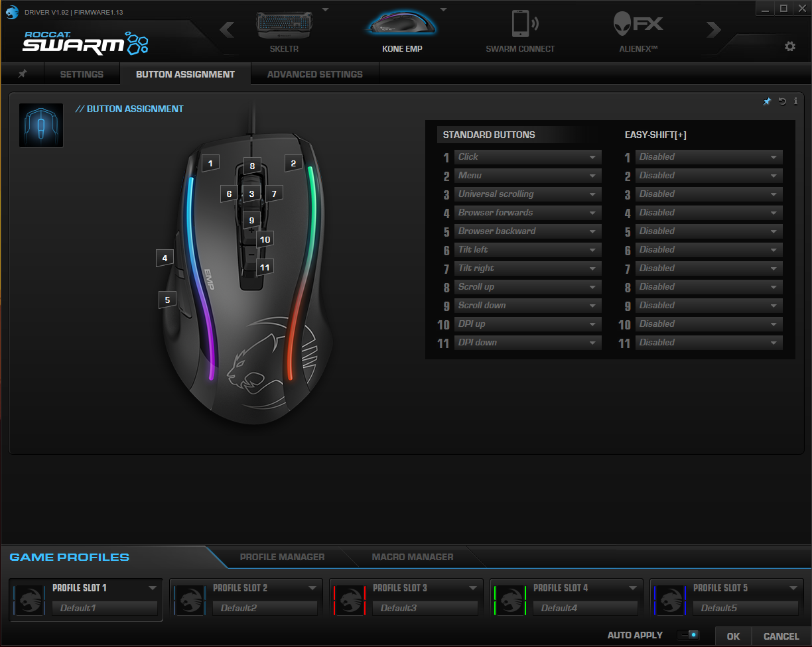Select scroll-up marker 8 on diagram
812x647 pixels.
tap(252, 166)
